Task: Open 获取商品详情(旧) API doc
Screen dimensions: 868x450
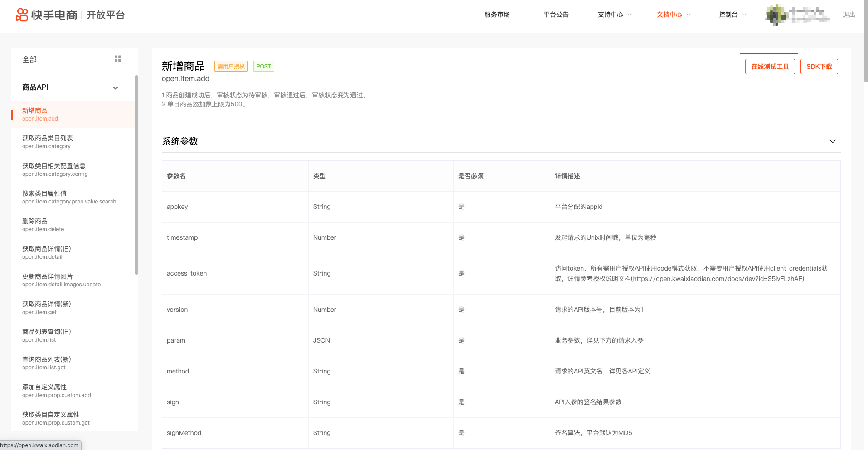Action: (x=73, y=252)
